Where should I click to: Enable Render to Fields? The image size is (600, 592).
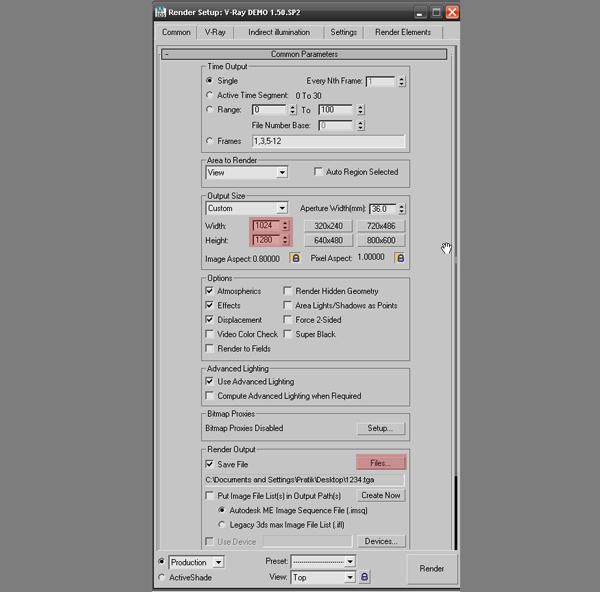click(209, 348)
